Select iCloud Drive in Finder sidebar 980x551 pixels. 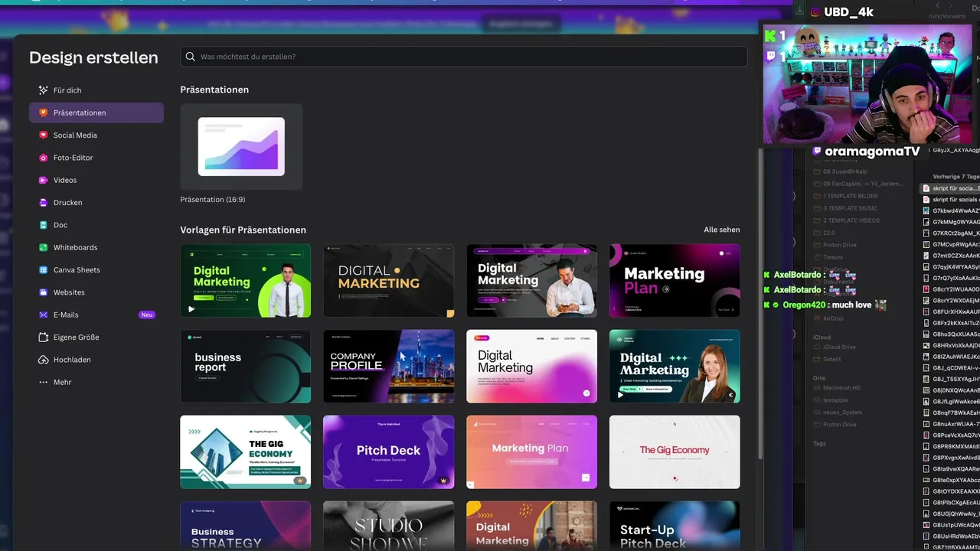click(839, 347)
